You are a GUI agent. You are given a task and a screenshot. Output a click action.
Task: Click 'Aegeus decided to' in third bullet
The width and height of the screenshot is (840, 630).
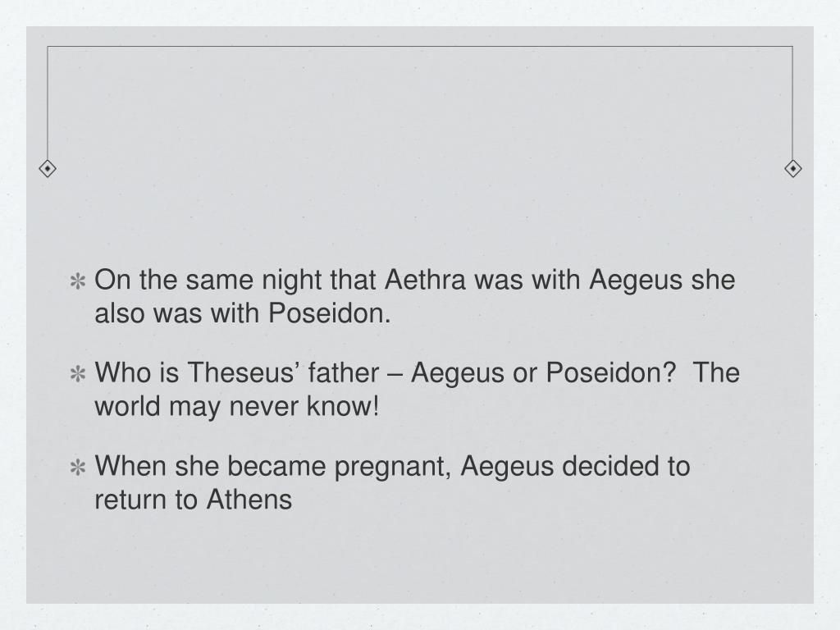[x=575, y=466]
